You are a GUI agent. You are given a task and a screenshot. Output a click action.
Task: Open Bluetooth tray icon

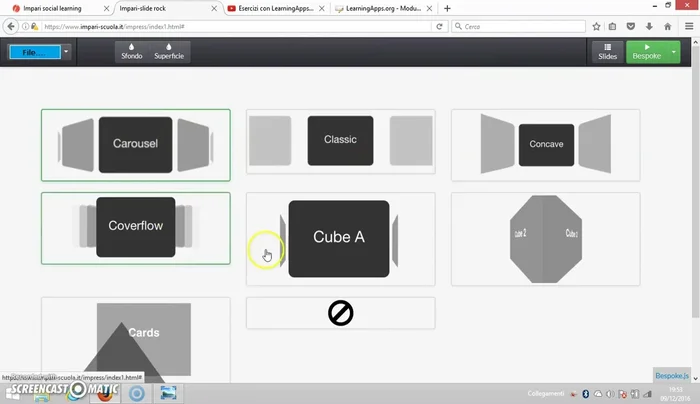pyautogui.click(x=585, y=394)
